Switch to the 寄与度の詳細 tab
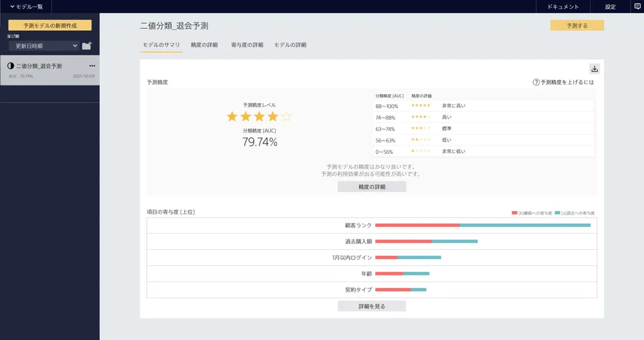 pos(247,45)
